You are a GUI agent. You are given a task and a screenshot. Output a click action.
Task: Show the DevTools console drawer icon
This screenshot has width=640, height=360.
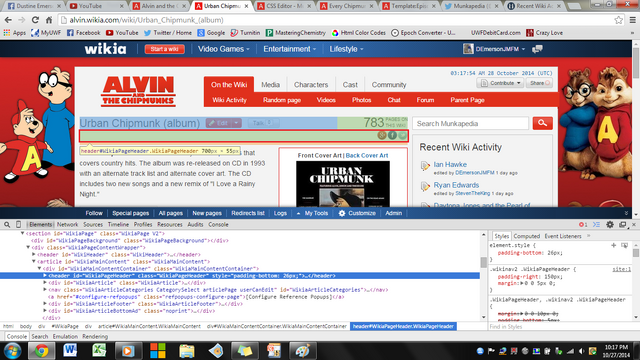click(x=596, y=224)
